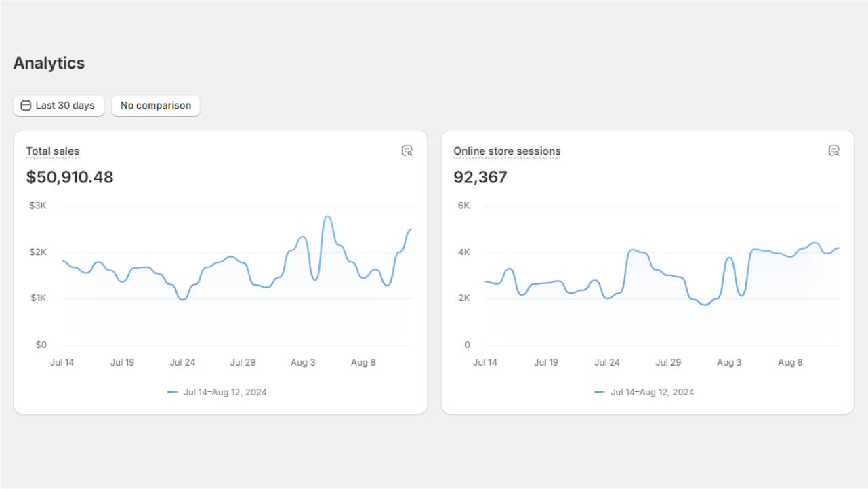Click the blue legend line in Total sales
The width and height of the screenshot is (868, 489).
pos(172,392)
